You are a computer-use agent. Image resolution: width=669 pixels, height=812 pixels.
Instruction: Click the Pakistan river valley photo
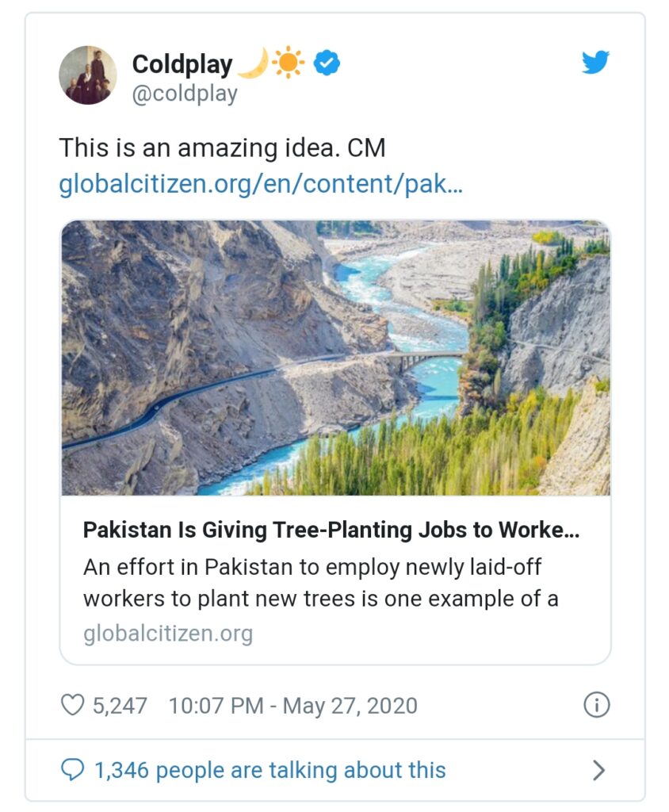click(335, 358)
